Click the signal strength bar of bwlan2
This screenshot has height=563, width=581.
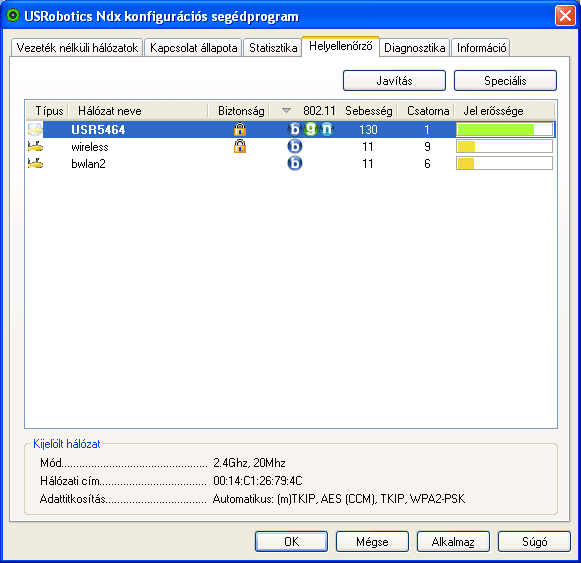coord(504,163)
